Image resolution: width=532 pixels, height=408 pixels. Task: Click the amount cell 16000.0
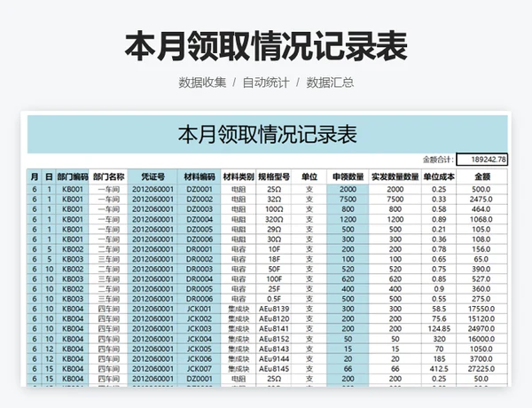pyautogui.click(x=481, y=339)
